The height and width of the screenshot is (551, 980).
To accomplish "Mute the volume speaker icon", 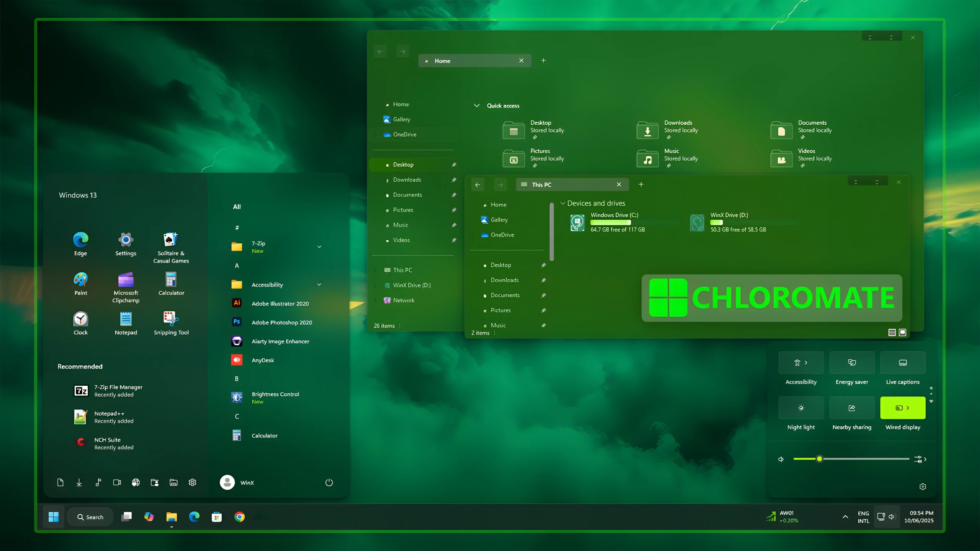I will click(x=781, y=459).
